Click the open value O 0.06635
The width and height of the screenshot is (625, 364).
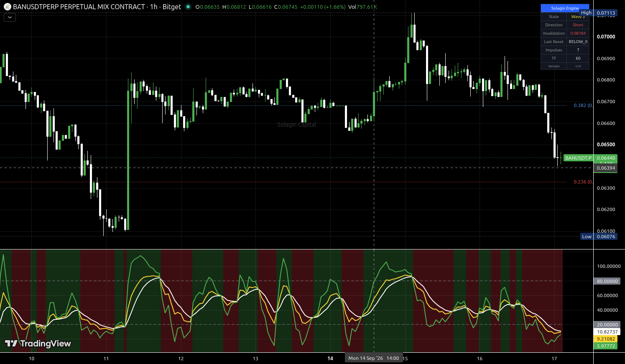(x=207, y=7)
